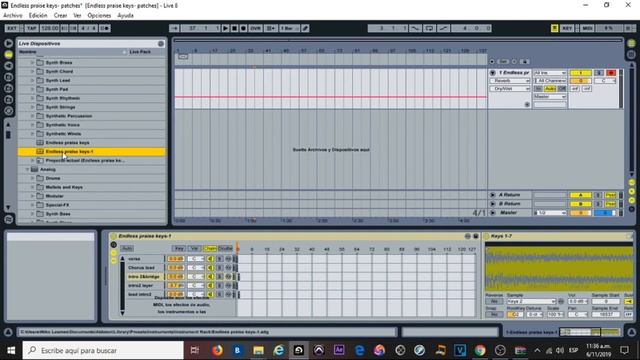Screen dimensions: 640x360
Task: Click the Master track name
Action: 508,213
